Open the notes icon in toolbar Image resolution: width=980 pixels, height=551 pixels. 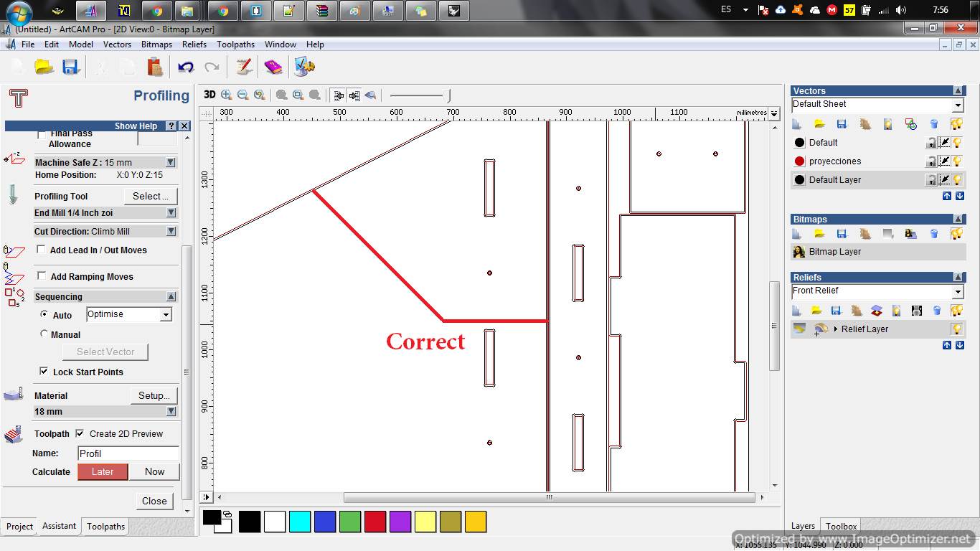pyautogui.click(x=244, y=67)
